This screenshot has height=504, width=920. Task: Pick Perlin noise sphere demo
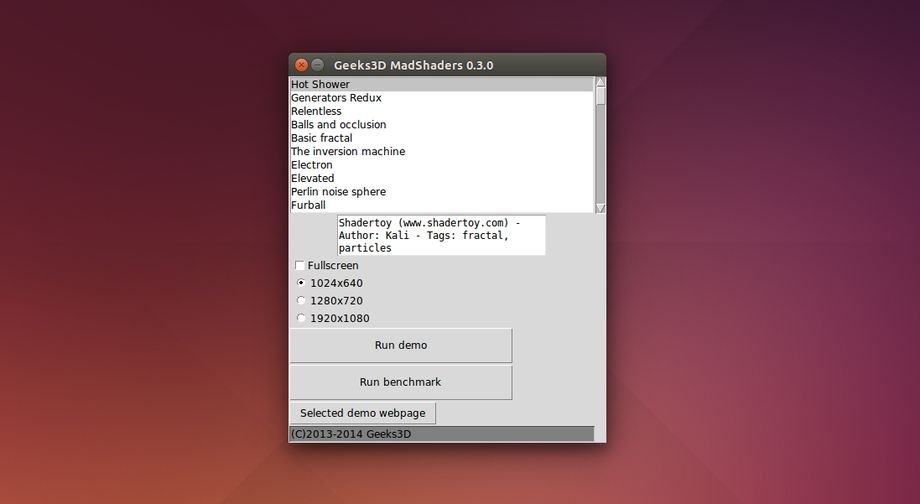tap(338, 192)
